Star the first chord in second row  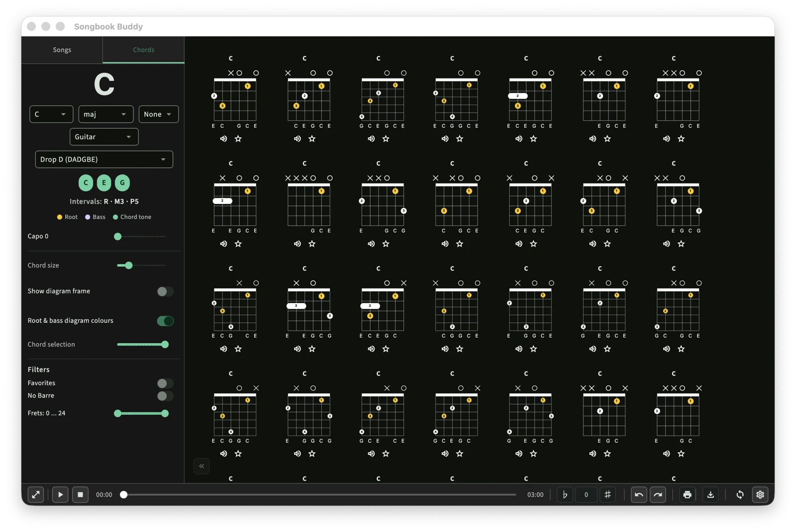pyautogui.click(x=238, y=244)
